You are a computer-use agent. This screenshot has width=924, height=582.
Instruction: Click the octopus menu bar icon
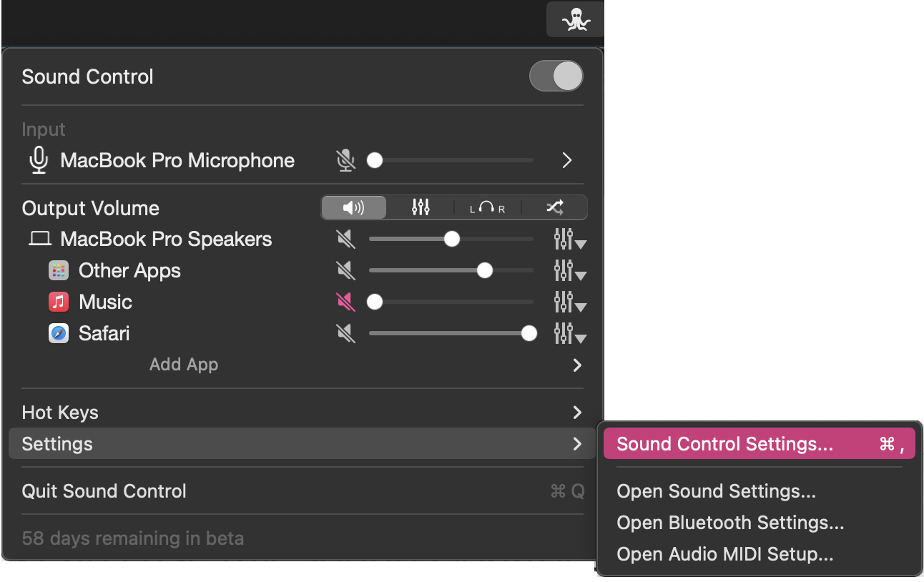[575, 19]
